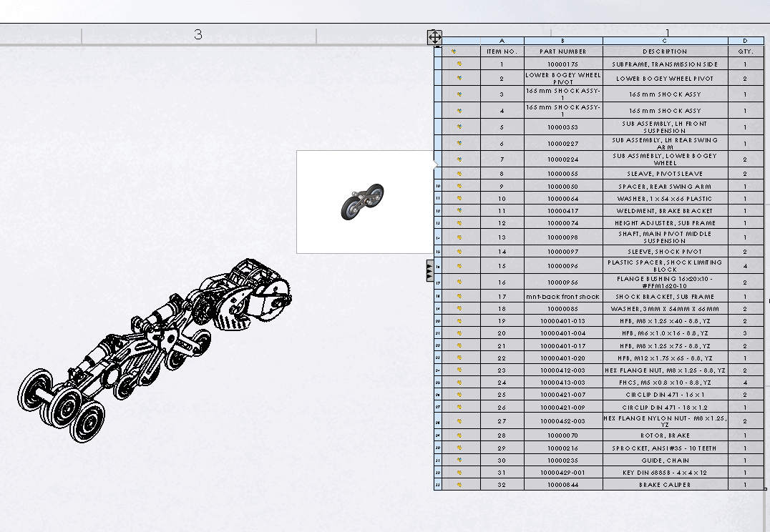This screenshot has height=532, width=770.
Task: Click the part icon for item 24
Action: pyautogui.click(x=459, y=383)
